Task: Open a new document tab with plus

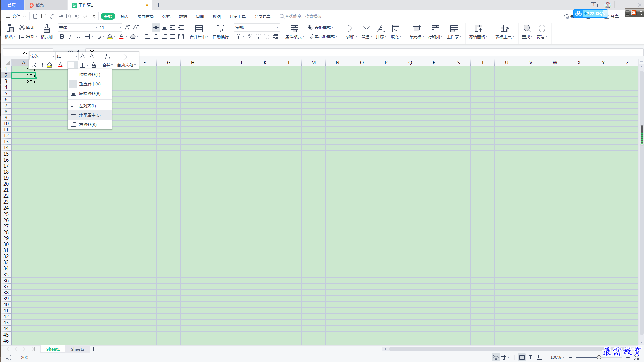Action: click(x=158, y=5)
